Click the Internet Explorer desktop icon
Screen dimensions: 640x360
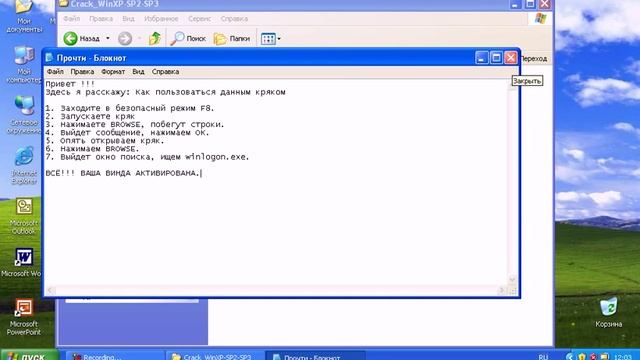coord(24,166)
